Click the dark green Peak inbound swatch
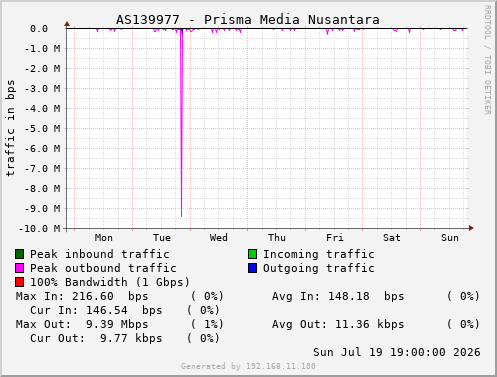This screenshot has height=377, width=497. coord(19,254)
